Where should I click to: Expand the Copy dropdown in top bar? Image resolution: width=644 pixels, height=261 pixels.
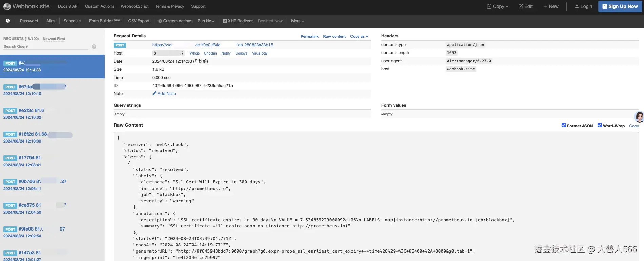[498, 6]
